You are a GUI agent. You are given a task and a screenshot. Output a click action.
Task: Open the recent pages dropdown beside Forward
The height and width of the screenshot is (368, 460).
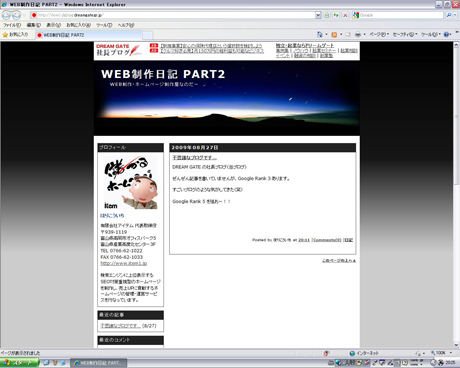tap(24, 15)
